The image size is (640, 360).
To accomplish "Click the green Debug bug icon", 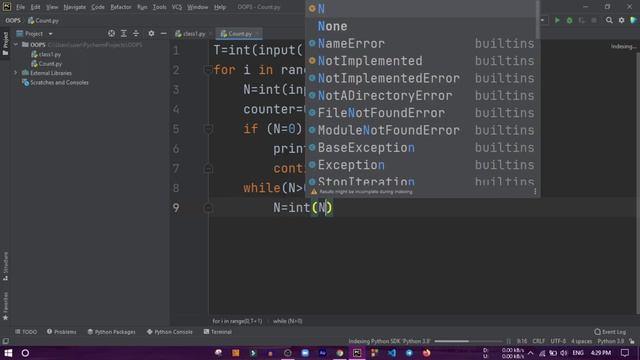I will click(569, 20).
